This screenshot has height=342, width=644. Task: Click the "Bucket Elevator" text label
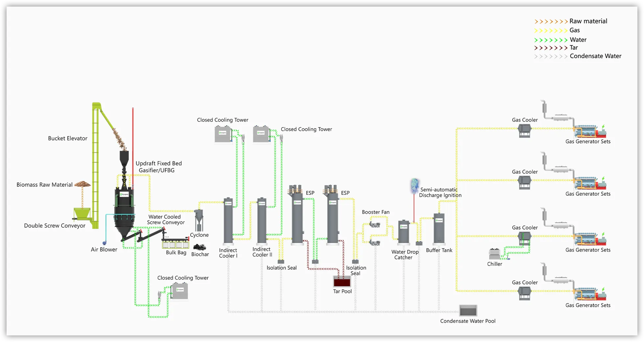[x=68, y=138]
